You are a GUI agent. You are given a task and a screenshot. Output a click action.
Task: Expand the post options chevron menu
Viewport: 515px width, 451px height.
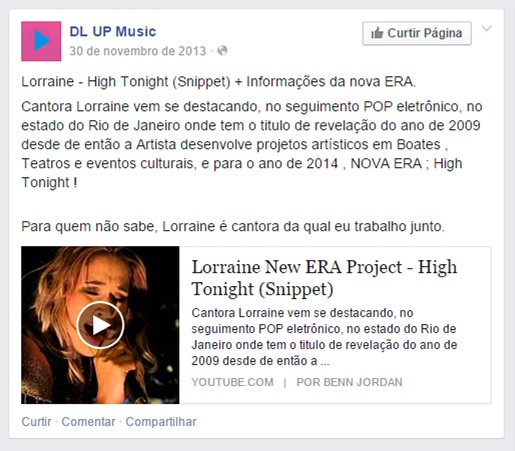click(x=487, y=29)
